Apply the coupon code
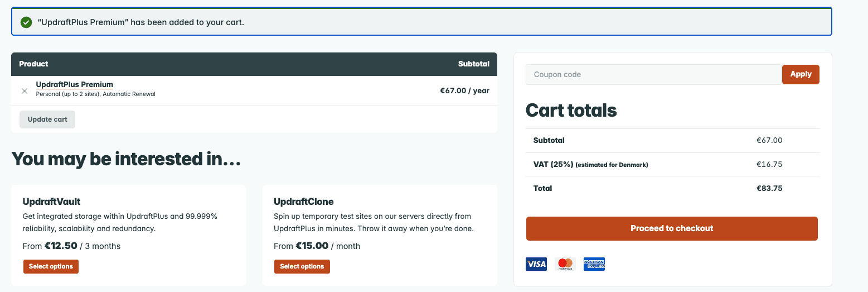The image size is (868, 292). [x=801, y=74]
